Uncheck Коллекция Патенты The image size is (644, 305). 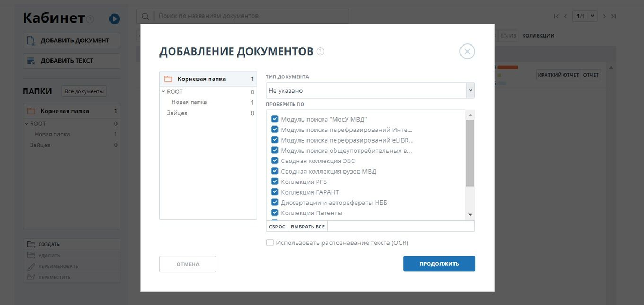click(275, 213)
